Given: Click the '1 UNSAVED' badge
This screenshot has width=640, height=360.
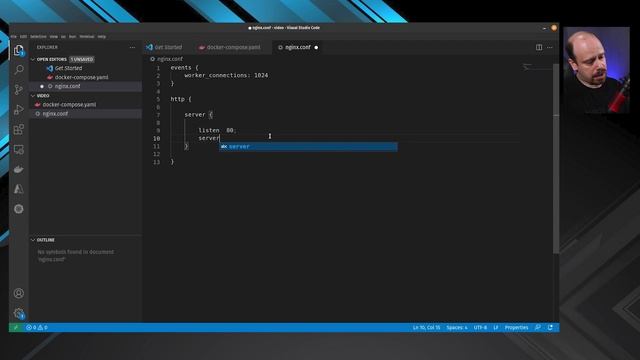Looking at the screenshot, I should (82, 59).
